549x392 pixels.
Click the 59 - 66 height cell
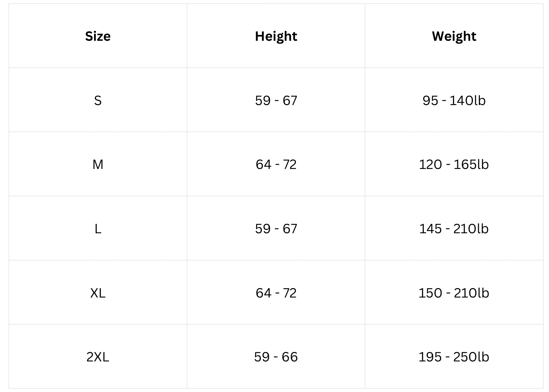pyautogui.click(x=276, y=357)
